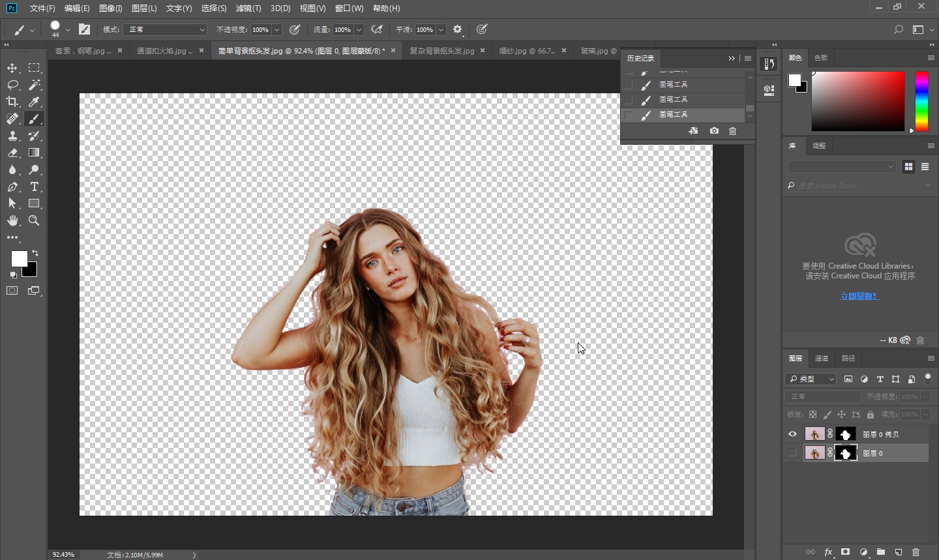Viewport: 939px width, 560px height.
Task: Select the Lasso tool
Action: point(12,85)
